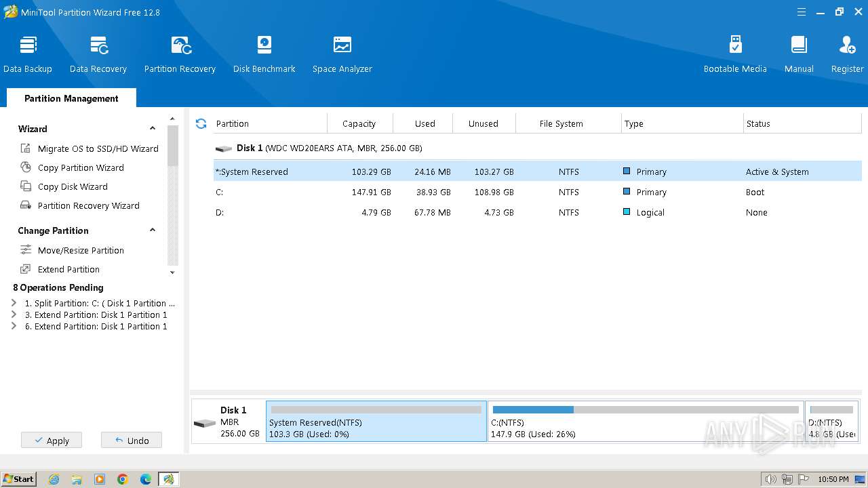The image size is (868, 488).
Task: Sort by the Capacity column header
Action: [359, 123]
